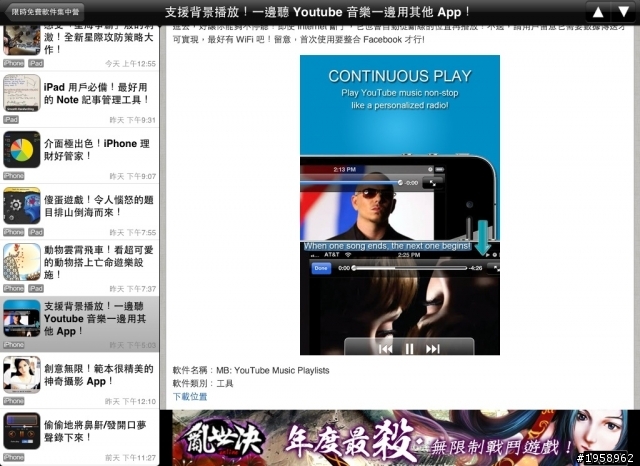Tap the pie chart finance app icon
This screenshot has height=466, width=640.
pos(22,149)
